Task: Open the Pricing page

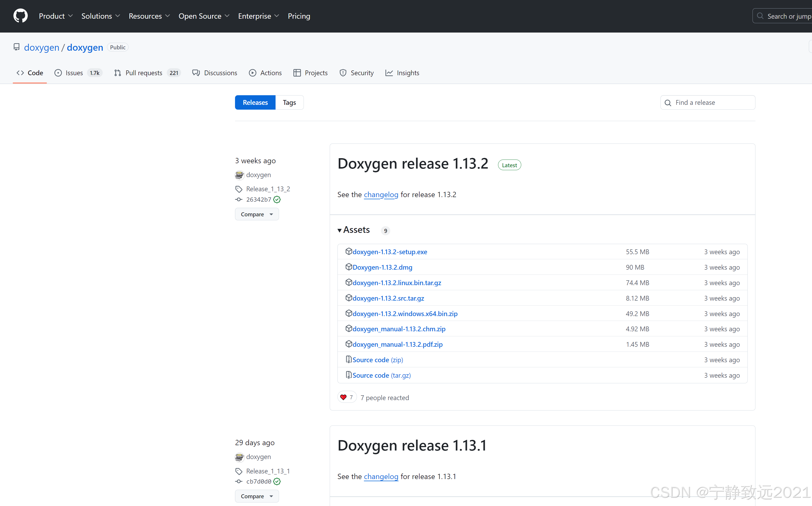Action: tap(299, 16)
